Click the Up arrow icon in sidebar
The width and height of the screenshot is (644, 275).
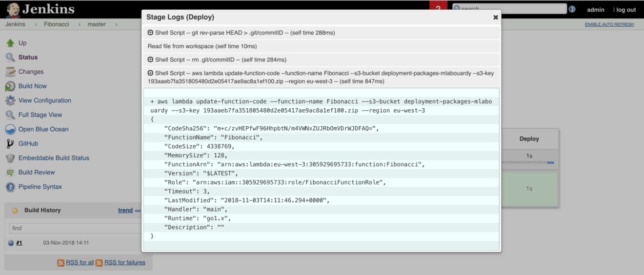click(x=10, y=43)
